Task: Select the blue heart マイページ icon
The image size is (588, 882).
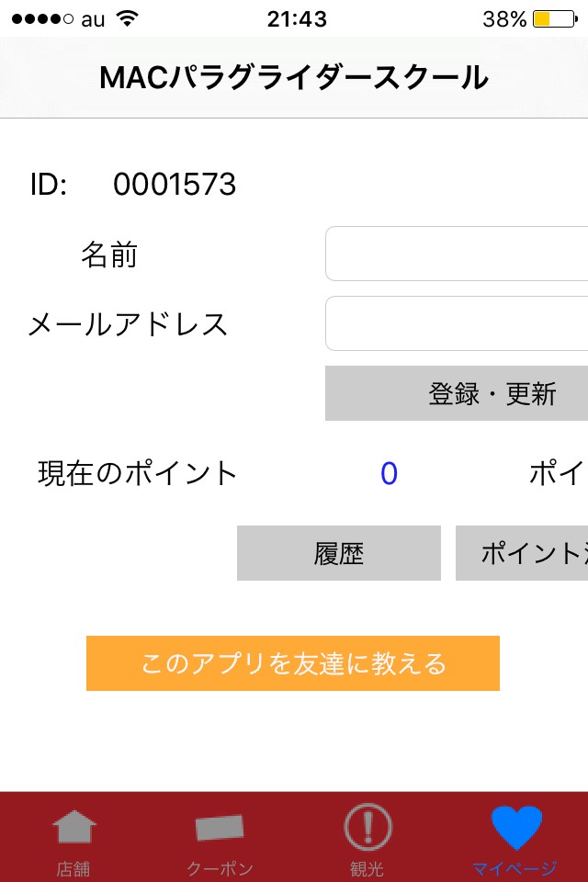Action: coord(515,827)
